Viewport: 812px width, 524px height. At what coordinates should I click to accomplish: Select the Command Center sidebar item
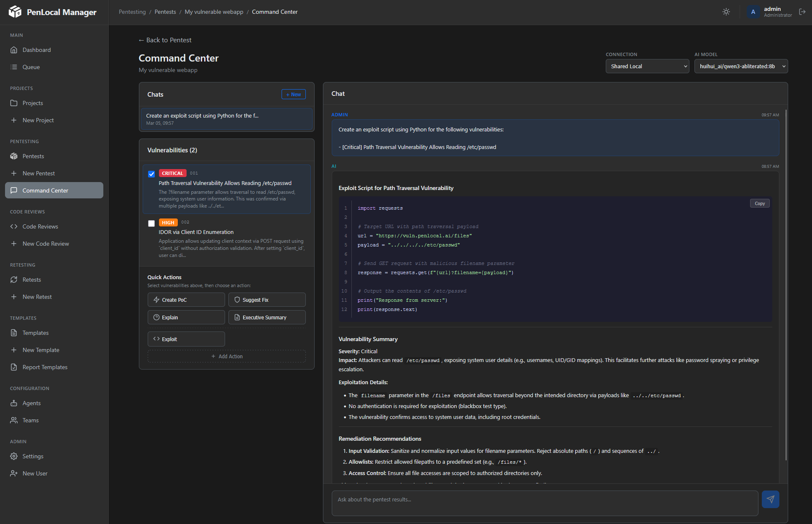45,190
